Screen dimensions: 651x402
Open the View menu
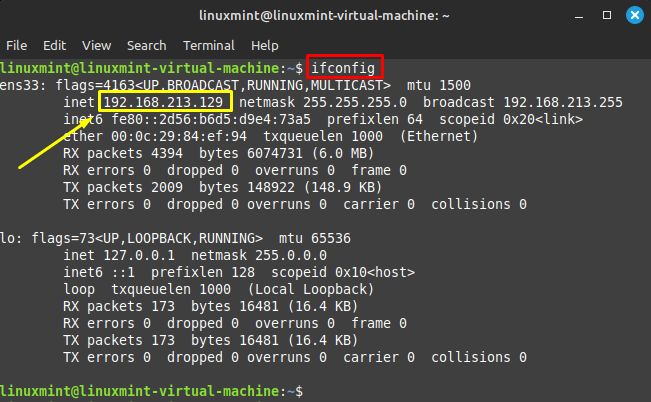click(97, 46)
